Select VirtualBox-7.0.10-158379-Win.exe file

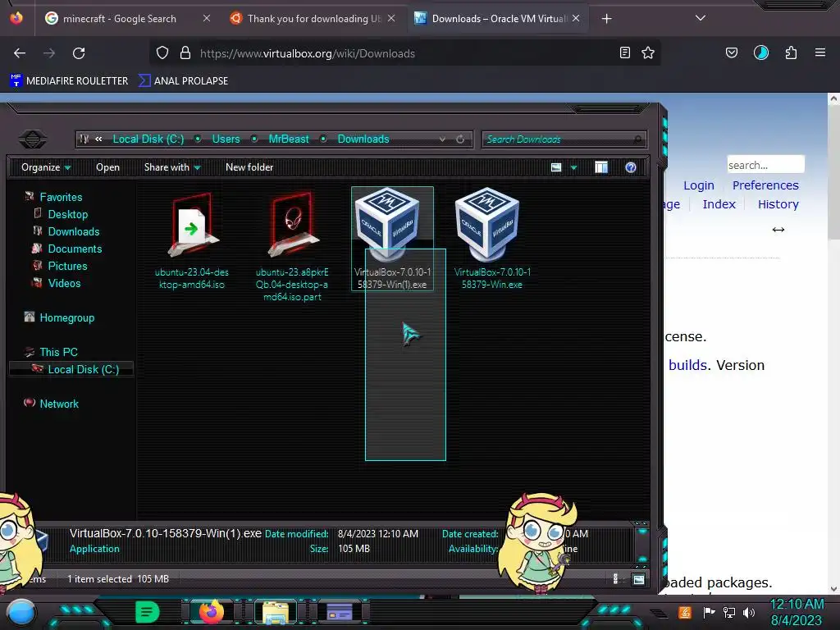click(x=492, y=239)
